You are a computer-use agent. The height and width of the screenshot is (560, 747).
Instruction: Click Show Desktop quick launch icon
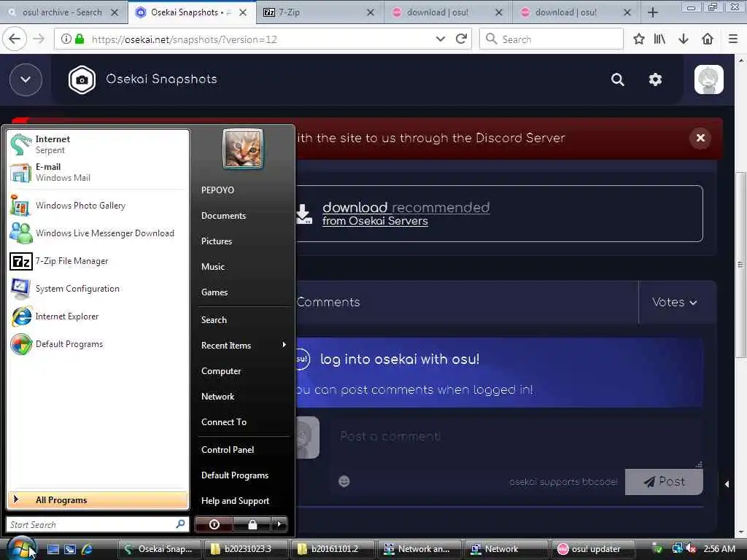tap(53, 549)
